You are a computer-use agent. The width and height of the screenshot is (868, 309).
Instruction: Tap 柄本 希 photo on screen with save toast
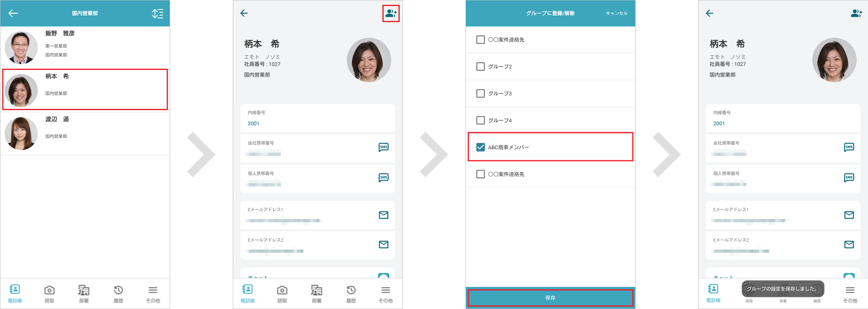point(834,60)
